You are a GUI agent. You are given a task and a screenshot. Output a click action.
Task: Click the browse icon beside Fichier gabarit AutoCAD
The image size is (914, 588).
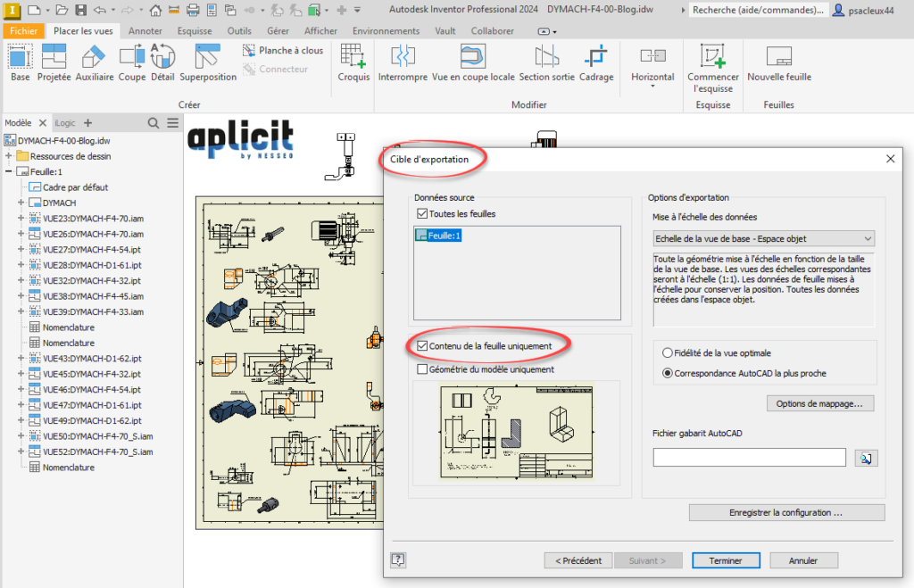click(x=864, y=457)
